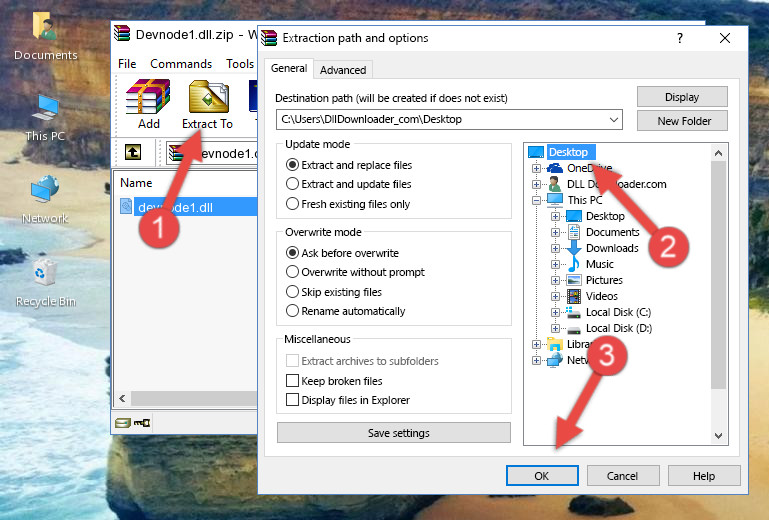Click the New Folder button
The width and height of the screenshot is (769, 520).
(x=682, y=121)
